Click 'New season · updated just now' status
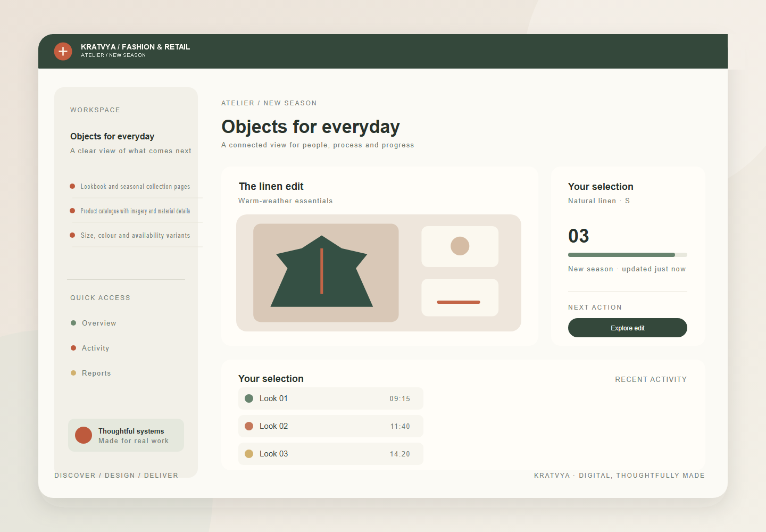The width and height of the screenshot is (766, 532). (x=627, y=269)
